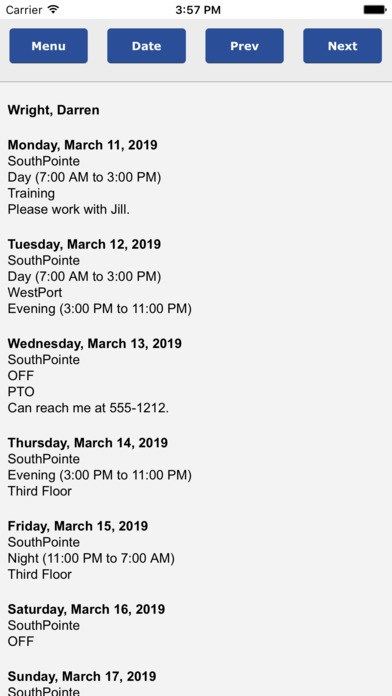Go to previous week with Prev
The width and height of the screenshot is (392, 696).
(x=244, y=46)
